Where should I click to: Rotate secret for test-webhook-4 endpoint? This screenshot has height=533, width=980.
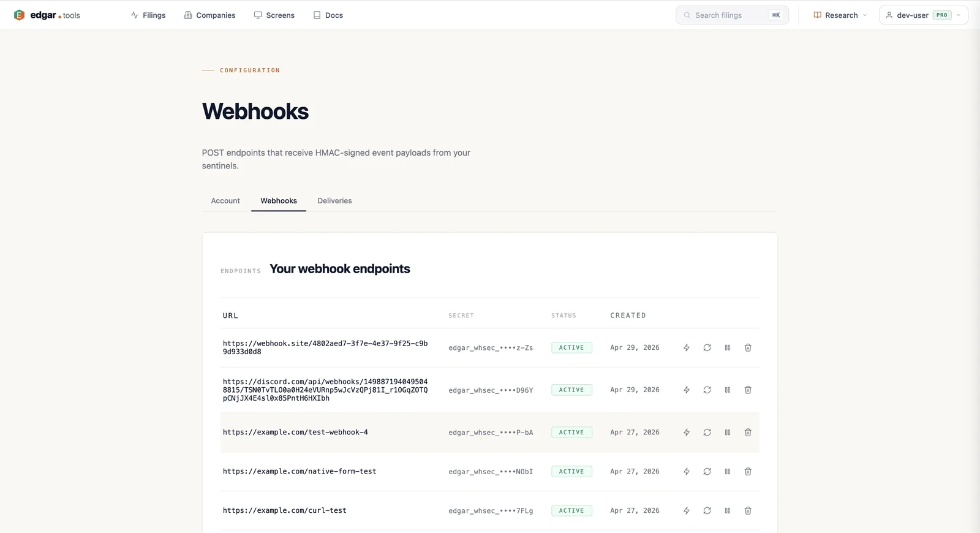click(x=707, y=433)
